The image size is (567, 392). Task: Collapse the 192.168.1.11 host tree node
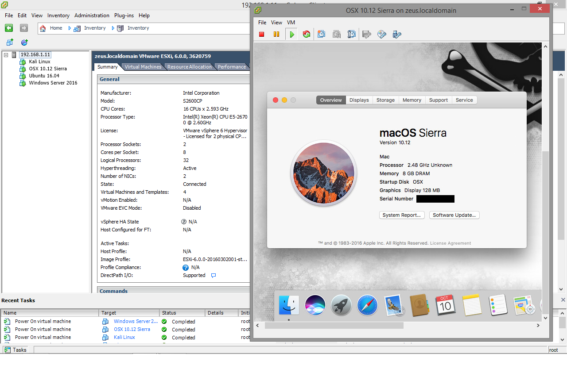click(6, 55)
